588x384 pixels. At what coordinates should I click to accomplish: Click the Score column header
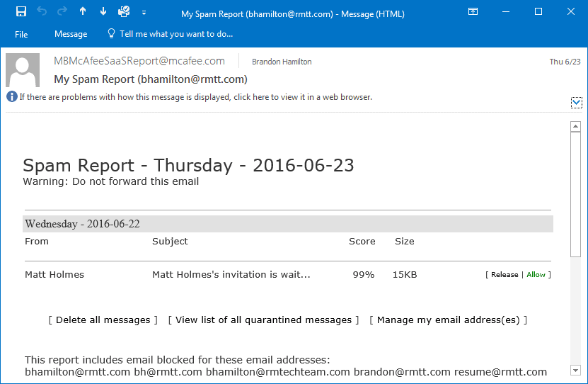pyautogui.click(x=362, y=242)
